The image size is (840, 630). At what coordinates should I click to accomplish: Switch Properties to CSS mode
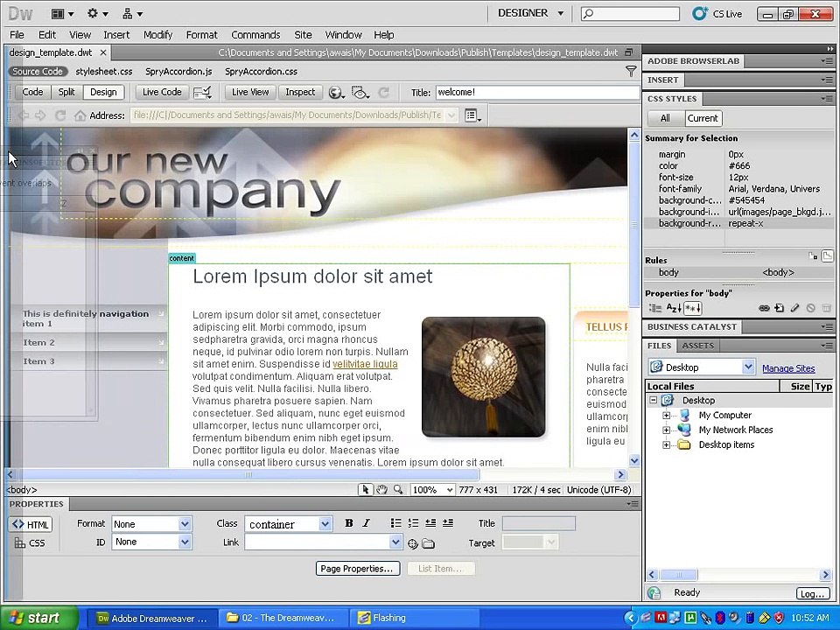tap(31, 542)
